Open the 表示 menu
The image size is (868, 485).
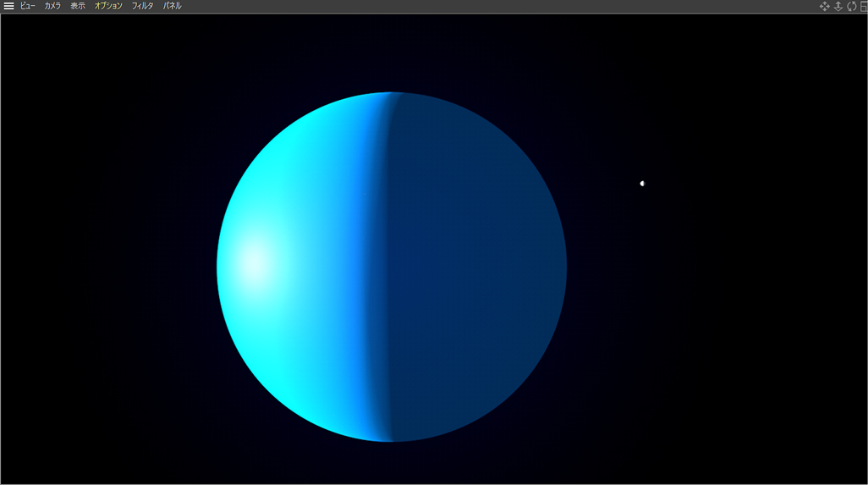point(78,6)
